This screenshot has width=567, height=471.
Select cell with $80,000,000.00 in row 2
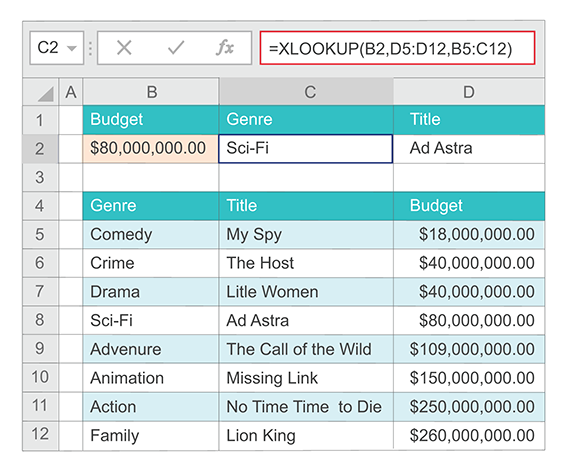tap(151, 149)
